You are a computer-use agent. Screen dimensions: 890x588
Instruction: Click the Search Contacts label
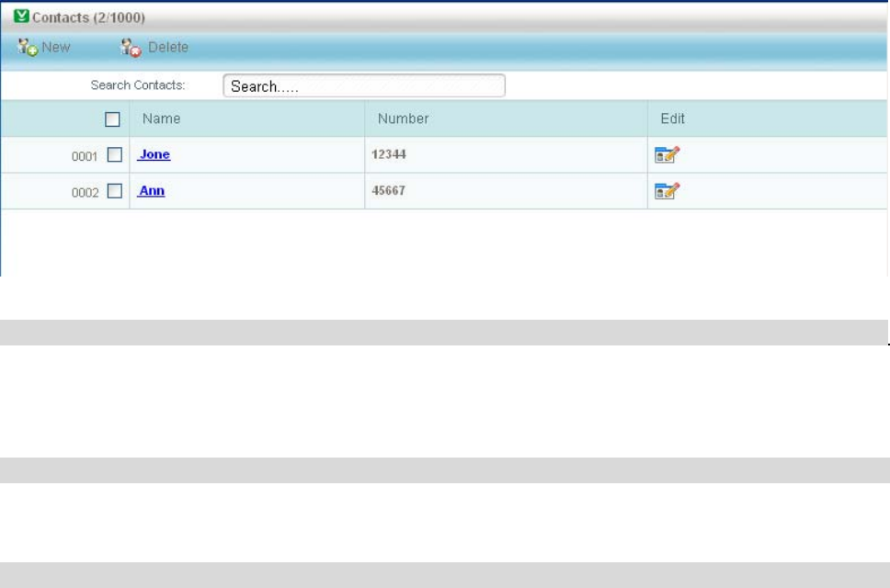coord(138,85)
